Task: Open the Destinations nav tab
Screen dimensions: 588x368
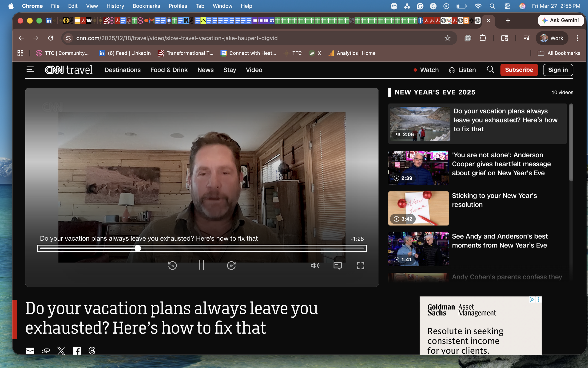Action: (x=123, y=70)
